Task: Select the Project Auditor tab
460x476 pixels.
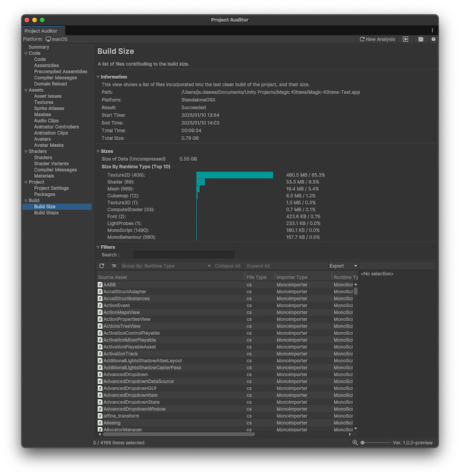Action: 41,31
